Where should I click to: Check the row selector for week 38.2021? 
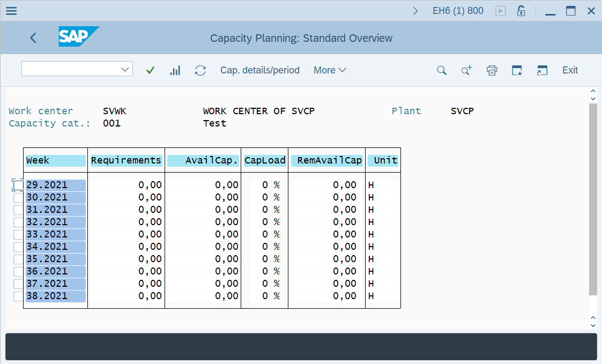18,295
